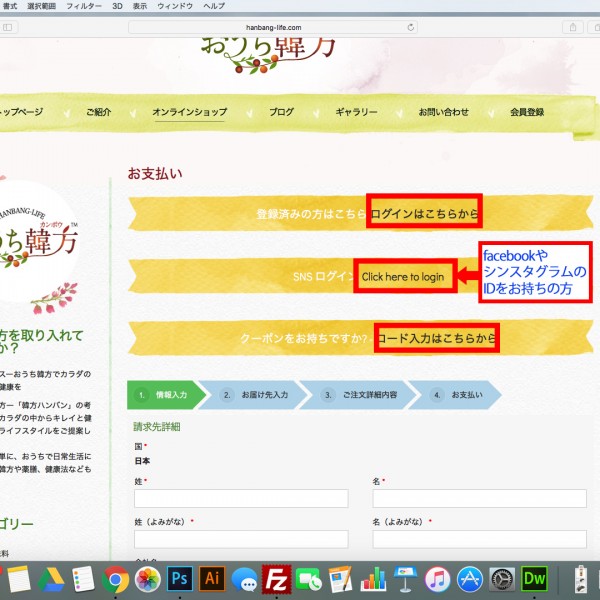Open Google Drive in the dock
This screenshot has width=600, height=600.
click(x=51, y=578)
